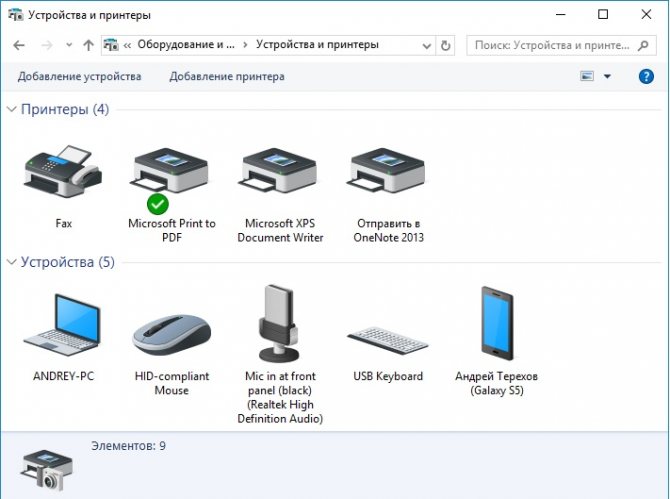Select Microsoft XPS Document Writer icon
This screenshot has width=670, height=499.
(x=280, y=175)
